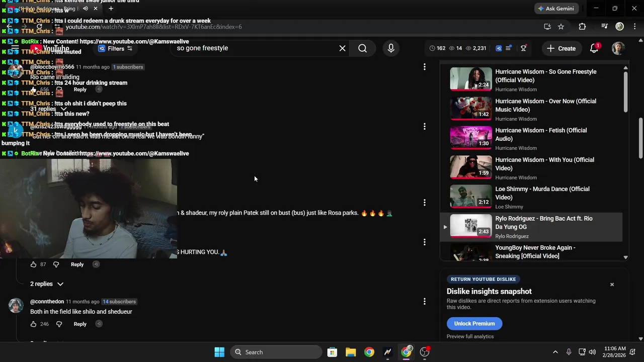Viewport: 644px width, 362px height.
Task: Open the Chrome extensions puzzle icon
Action: click(x=582, y=27)
